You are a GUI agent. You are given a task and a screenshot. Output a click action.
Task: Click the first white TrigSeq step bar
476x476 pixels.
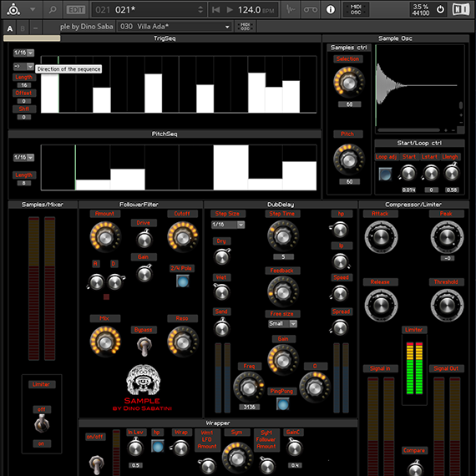pos(49,93)
